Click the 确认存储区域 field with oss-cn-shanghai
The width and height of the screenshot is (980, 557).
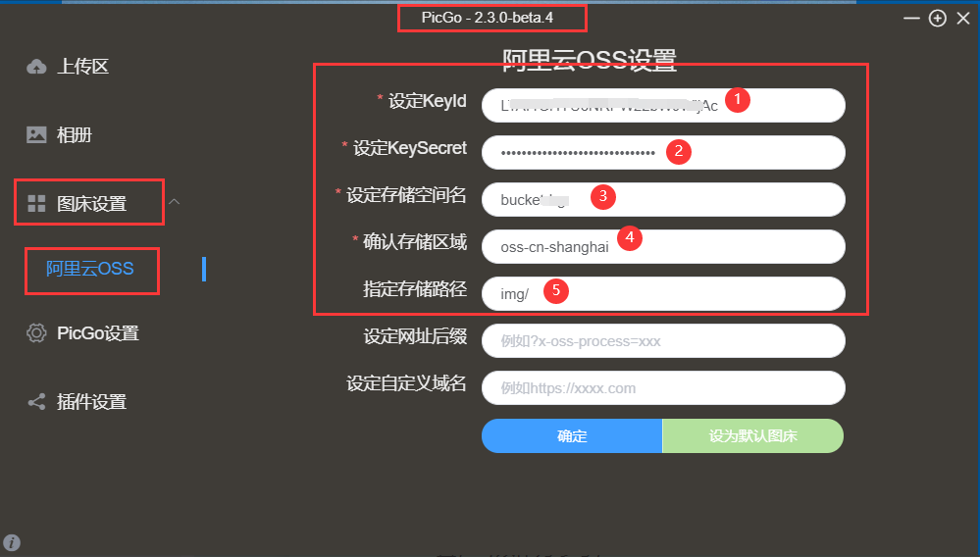click(x=663, y=247)
